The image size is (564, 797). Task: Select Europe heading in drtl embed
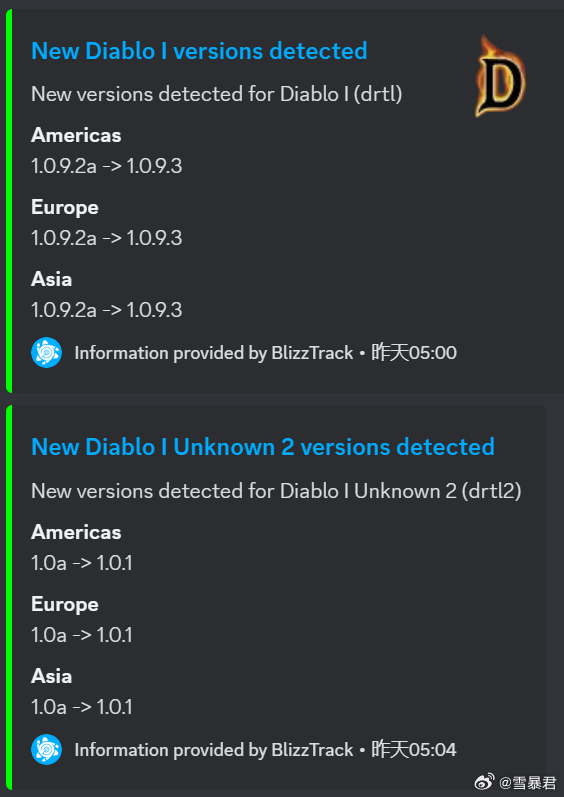65,208
